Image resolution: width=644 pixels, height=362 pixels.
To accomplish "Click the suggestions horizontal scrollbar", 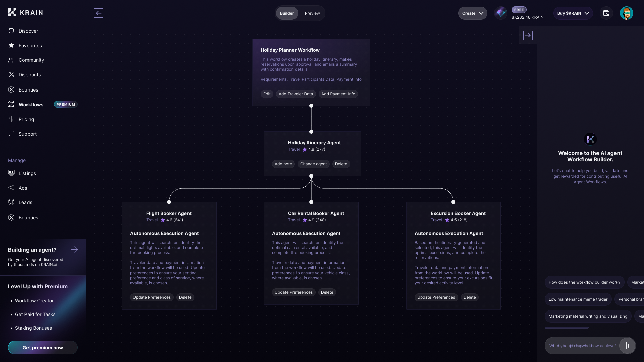I will 567,328.
